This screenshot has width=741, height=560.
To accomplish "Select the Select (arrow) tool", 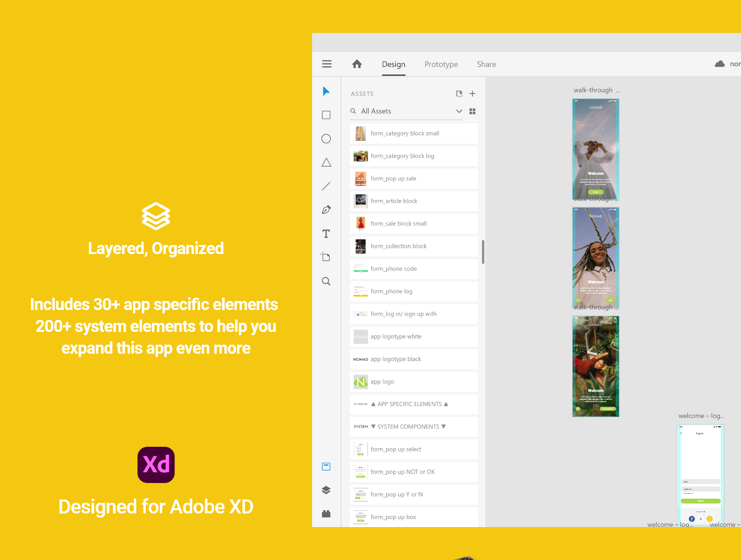I will 326,91.
